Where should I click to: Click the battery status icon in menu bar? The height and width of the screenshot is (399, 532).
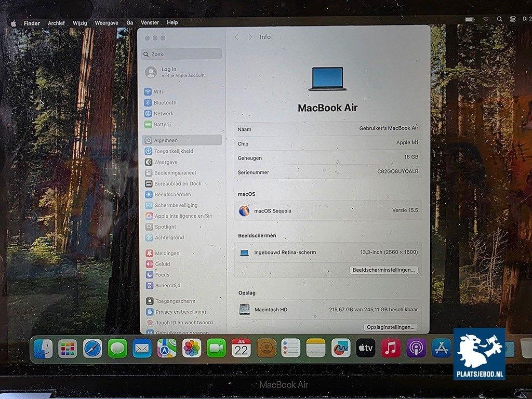[x=470, y=19]
